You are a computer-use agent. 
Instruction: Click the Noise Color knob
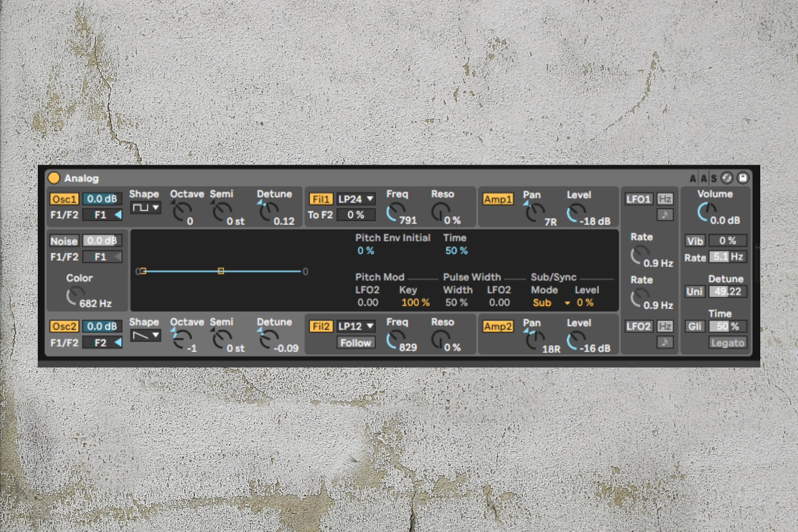[75, 296]
